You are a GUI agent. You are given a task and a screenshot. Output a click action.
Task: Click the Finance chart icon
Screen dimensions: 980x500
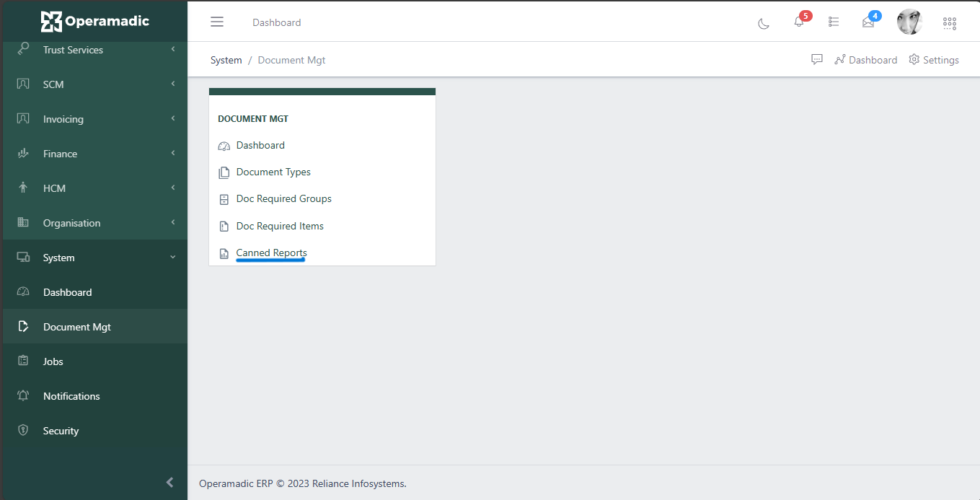(23, 153)
